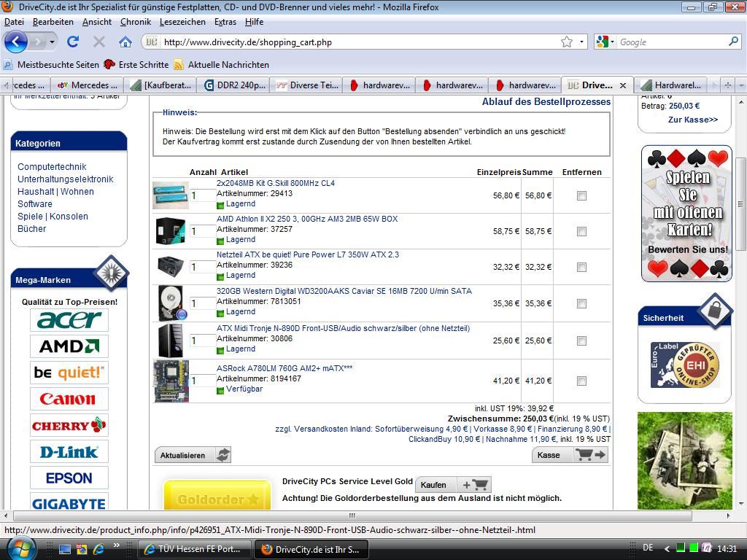Open the Lesezeichen menu
Image resolution: width=747 pixels, height=560 pixels.
click(x=182, y=22)
